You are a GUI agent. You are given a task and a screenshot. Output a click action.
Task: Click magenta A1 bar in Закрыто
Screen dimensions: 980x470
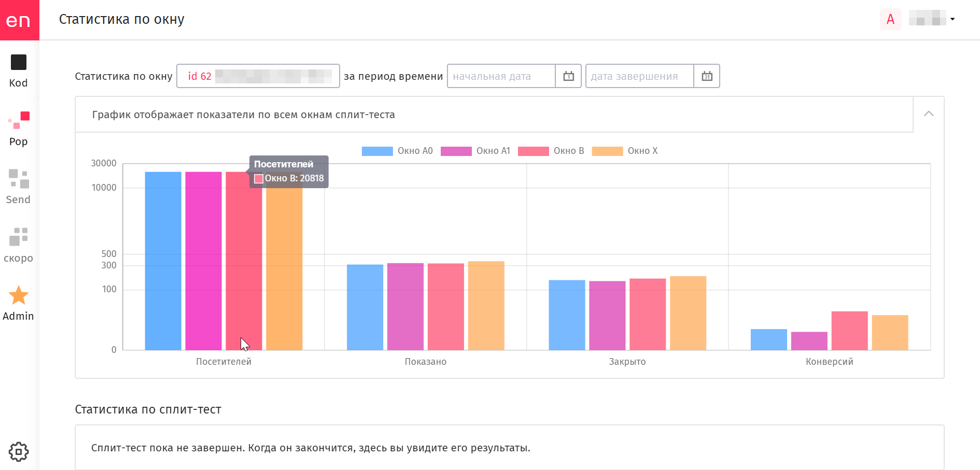607,316
